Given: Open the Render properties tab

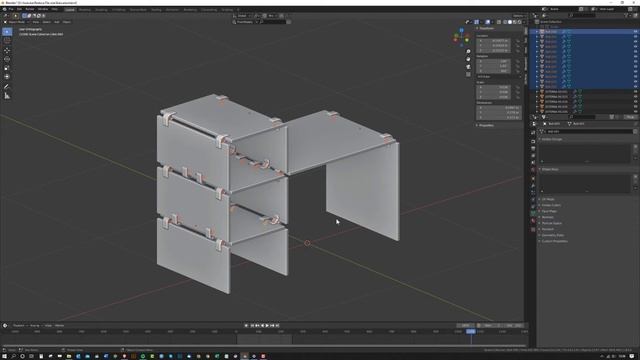Looking at the screenshot, I should [x=533, y=140].
